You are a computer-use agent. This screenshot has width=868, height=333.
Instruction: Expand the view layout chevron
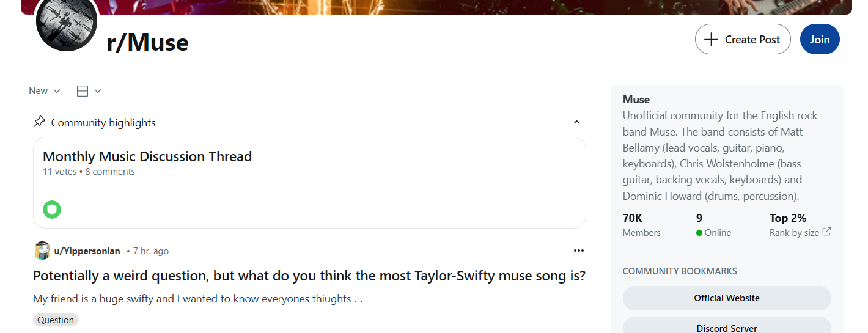98,91
